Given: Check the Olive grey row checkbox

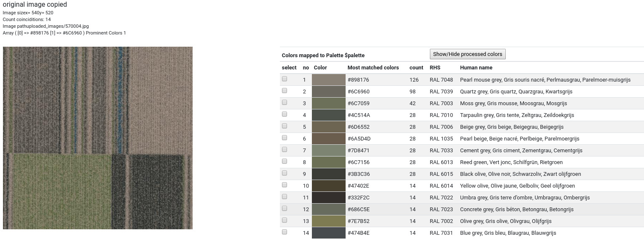Looking at the screenshot, I should 284,220.
